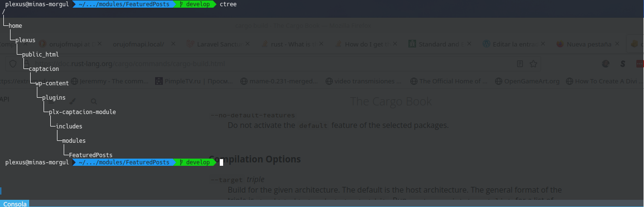Viewport: 644px width, 207px height.
Task: Switch to the orujofmapi.local tab
Action: 139,44
